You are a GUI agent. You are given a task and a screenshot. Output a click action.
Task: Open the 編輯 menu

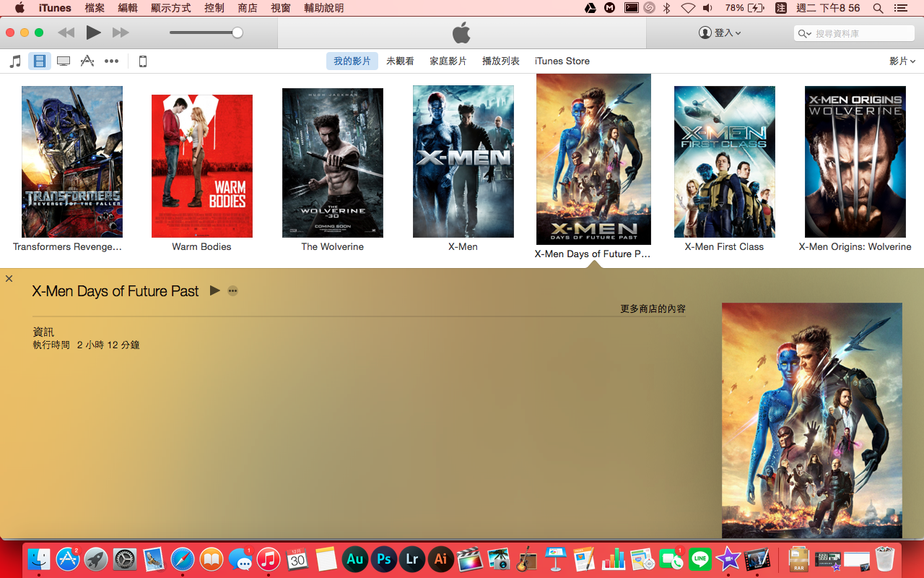pos(128,8)
